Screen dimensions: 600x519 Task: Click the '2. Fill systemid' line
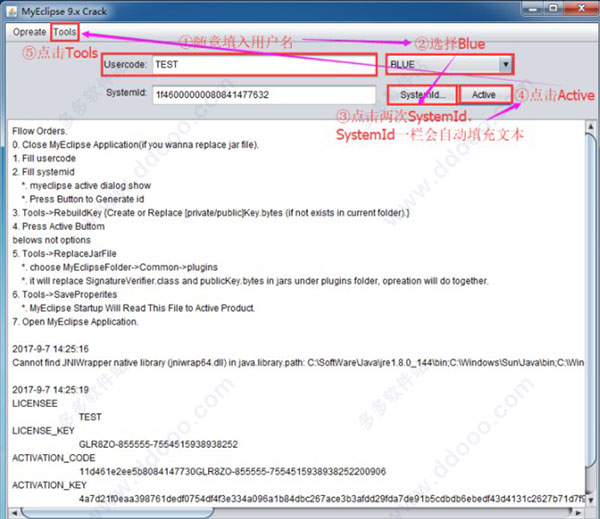pyautogui.click(x=43, y=172)
